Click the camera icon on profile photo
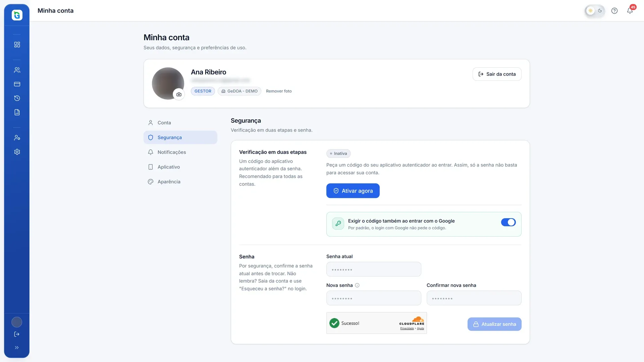Viewport: 644px width, 362px height. click(x=179, y=95)
